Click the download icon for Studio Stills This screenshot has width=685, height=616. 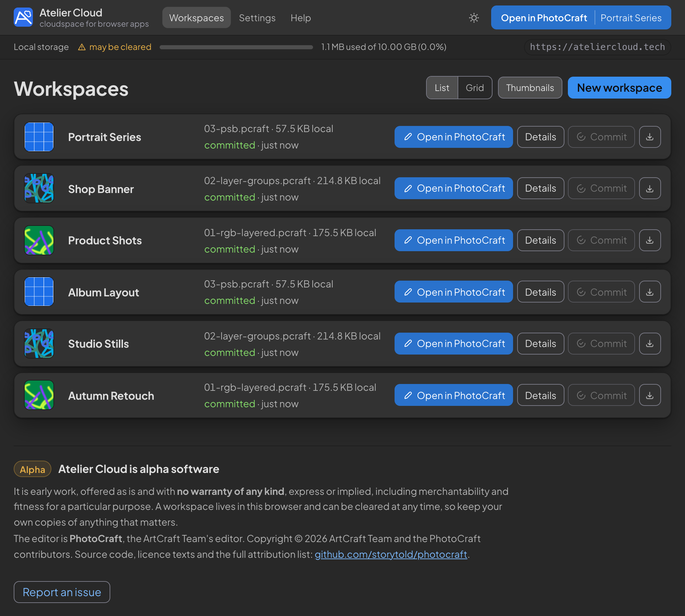point(650,344)
